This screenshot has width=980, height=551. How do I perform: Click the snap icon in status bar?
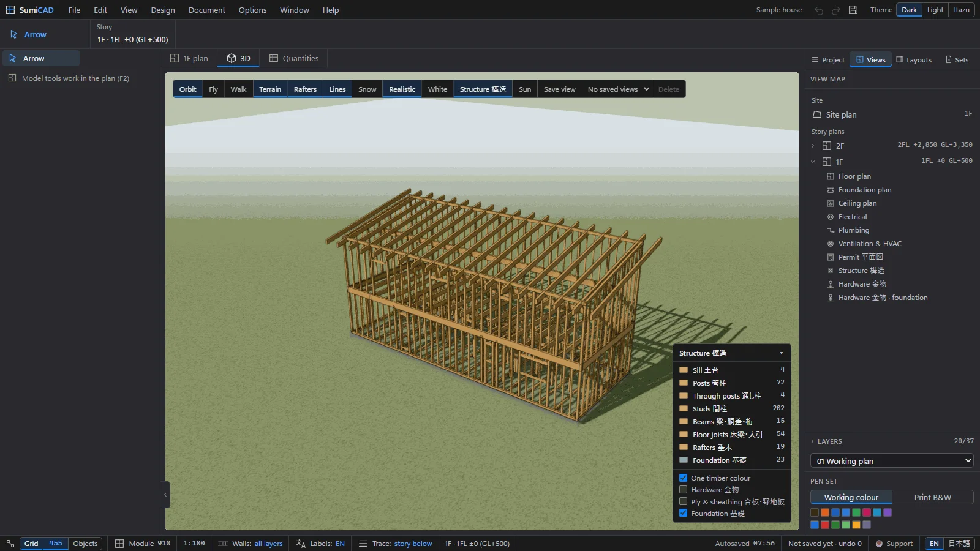10,544
